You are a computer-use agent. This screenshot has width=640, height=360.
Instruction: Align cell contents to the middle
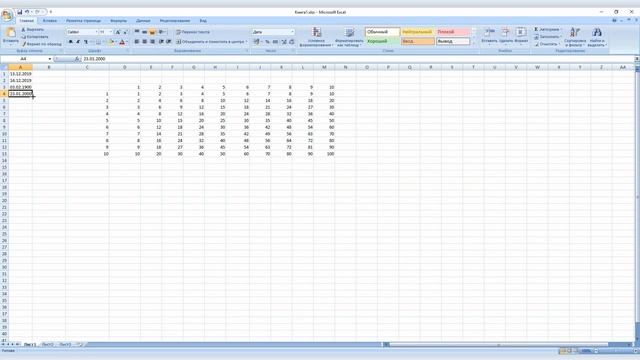pos(144,32)
